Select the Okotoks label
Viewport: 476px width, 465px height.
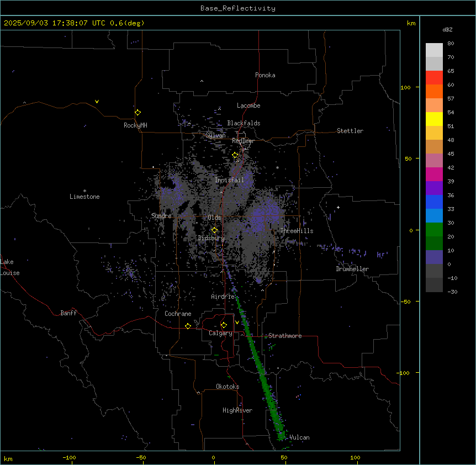click(x=228, y=387)
